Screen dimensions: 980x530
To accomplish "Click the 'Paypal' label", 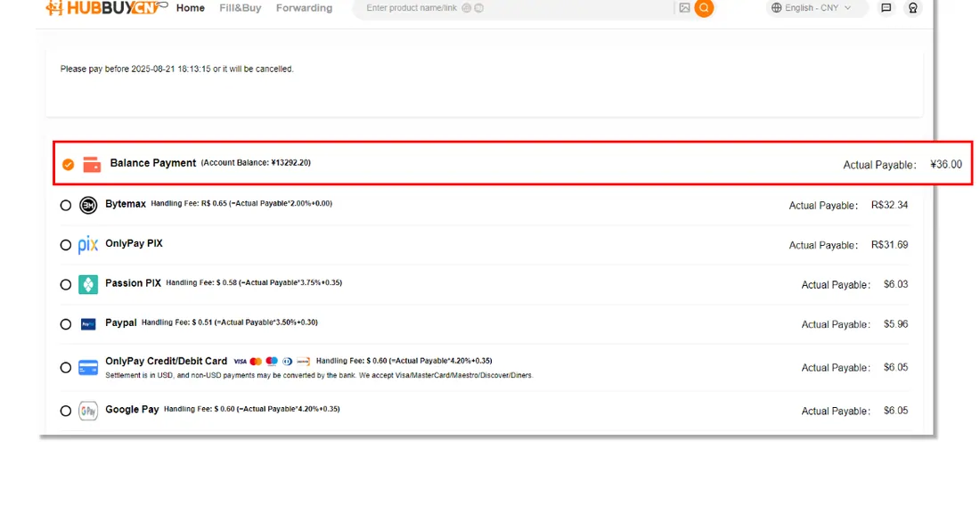I will pos(120,322).
